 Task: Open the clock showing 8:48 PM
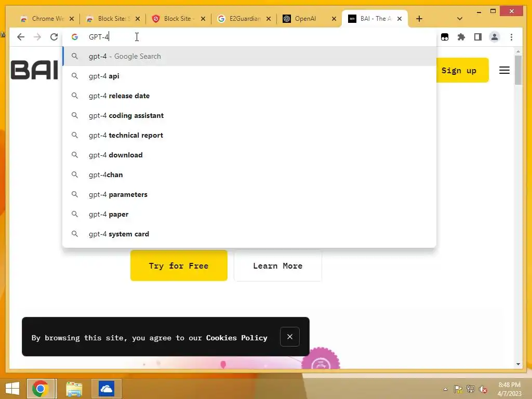[509, 389]
